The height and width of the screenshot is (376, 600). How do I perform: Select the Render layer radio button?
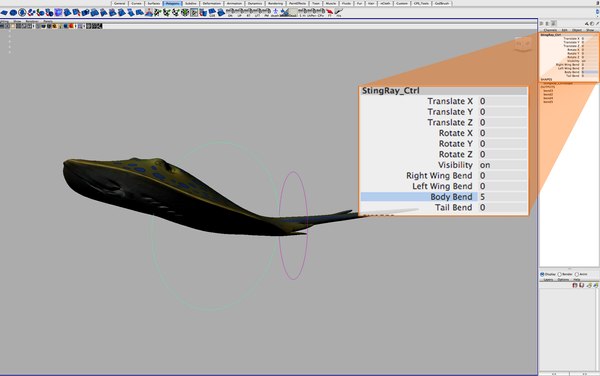[x=559, y=274]
